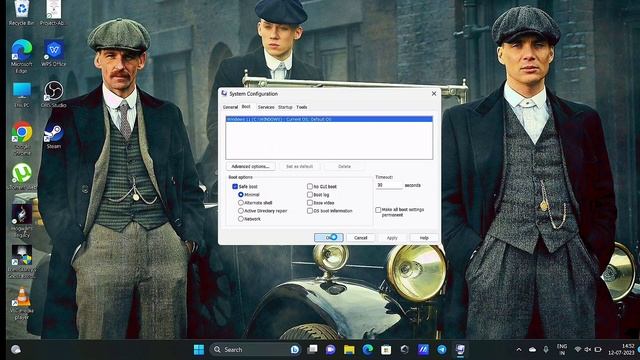Click Cancel in System Configuration
This screenshot has width=640, height=360.
(x=360, y=238)
